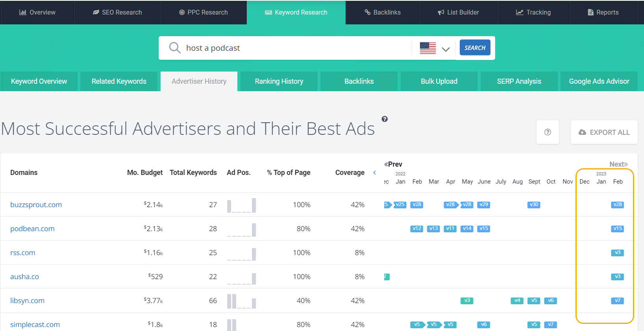Click podbean v14 ad marker in May
Screen dimensions: 644x331
[467, 228]
